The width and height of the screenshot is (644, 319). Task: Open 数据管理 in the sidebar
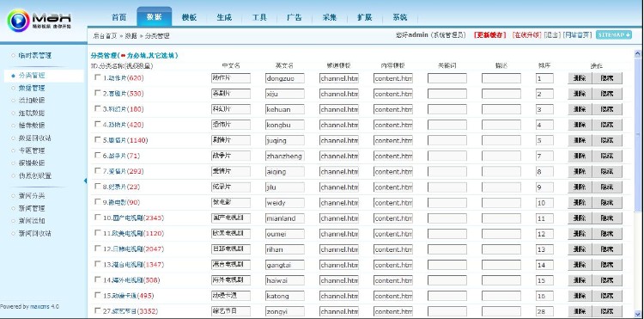pos(32,88)
